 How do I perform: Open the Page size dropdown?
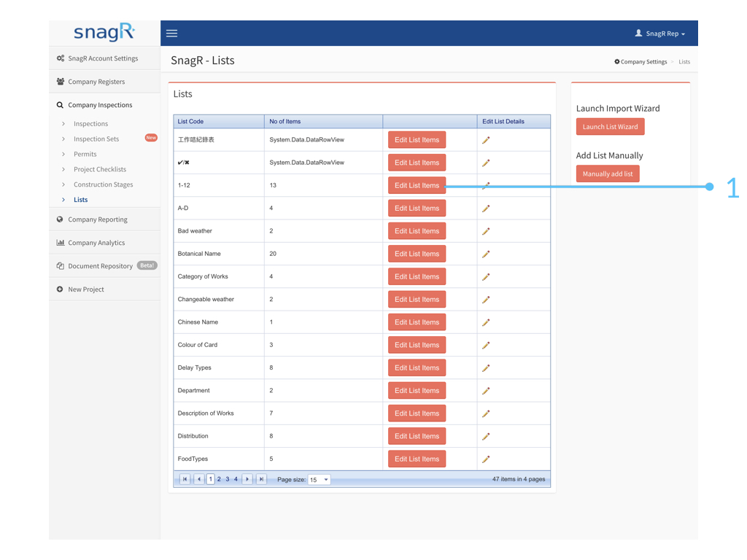320,480
